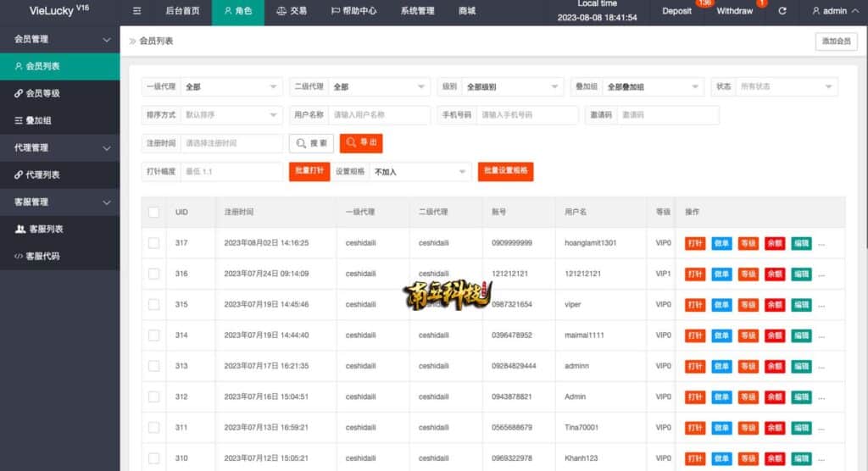
Task: Open more actions ellipsis for UID 316
Action: 821,274
